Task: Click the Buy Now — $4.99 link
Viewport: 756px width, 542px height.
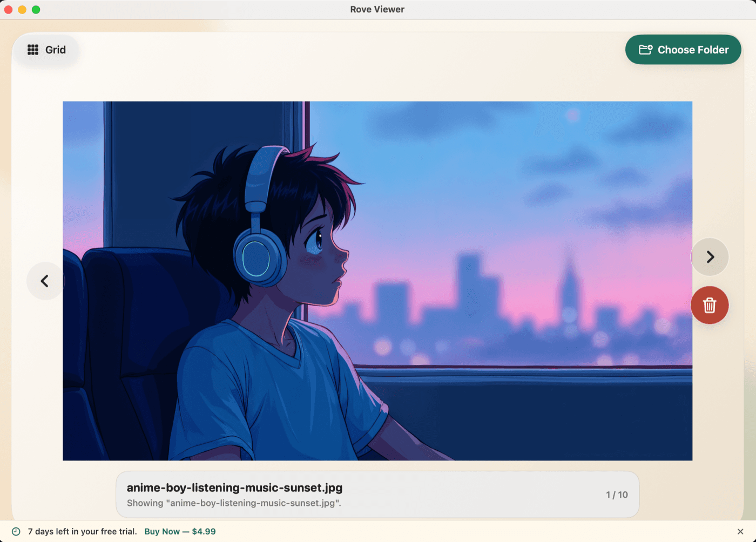Action: [x=180, y=531]
